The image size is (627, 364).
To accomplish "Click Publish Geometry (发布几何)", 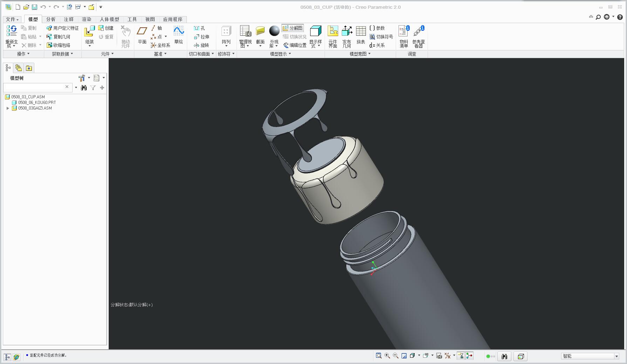I will pos(347,36).
